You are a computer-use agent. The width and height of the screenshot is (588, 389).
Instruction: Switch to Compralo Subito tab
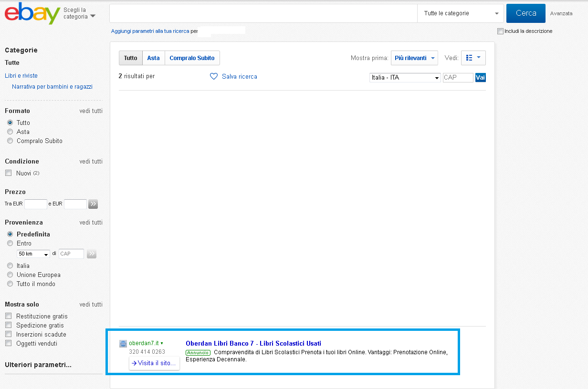coord(192,58)
